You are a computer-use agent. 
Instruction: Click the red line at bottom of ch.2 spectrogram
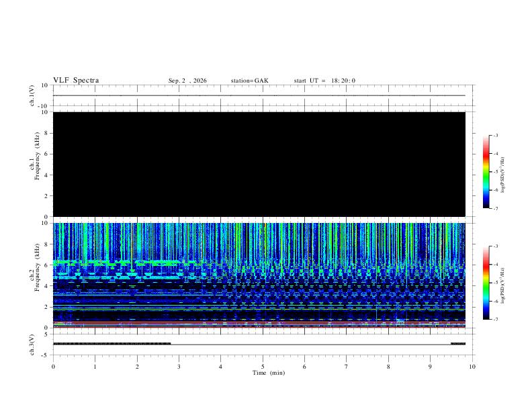point(259,327)
